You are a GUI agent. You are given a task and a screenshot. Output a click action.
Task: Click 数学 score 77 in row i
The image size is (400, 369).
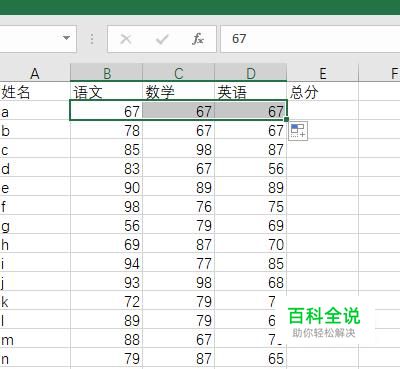click(179, 262)
